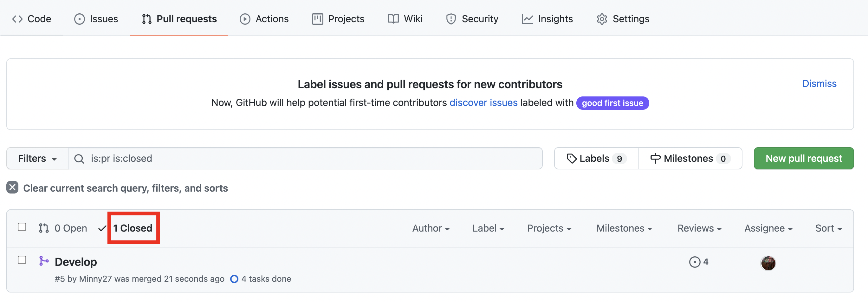Click the assignee avatar on Develop row
Image resolution: width=868 pixels, height=302 pixels.
(x=768, y=263)
